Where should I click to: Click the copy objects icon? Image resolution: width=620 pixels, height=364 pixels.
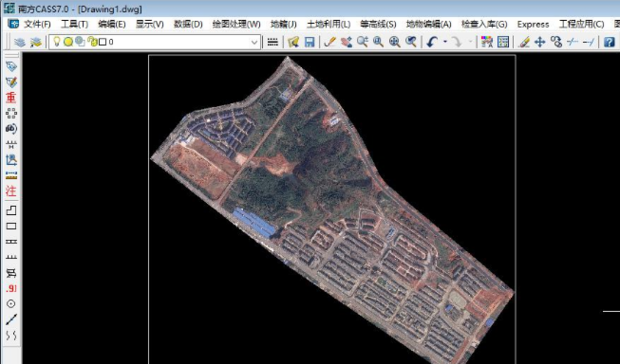pyautogui.click(x=556, y=42)
